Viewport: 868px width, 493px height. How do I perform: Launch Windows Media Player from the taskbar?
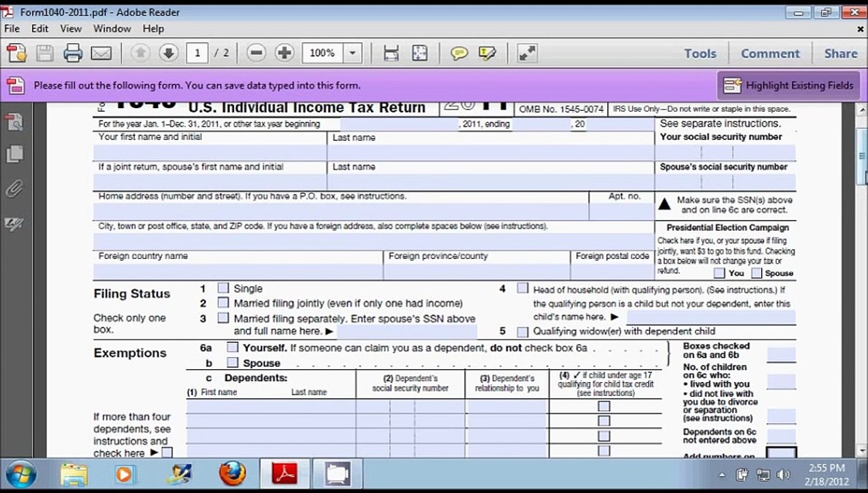(125, 474)
